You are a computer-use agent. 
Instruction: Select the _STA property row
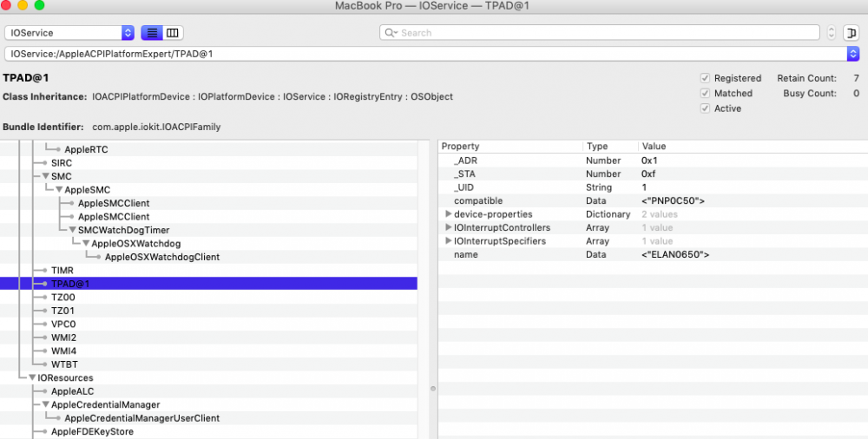[x=654, y=174]
